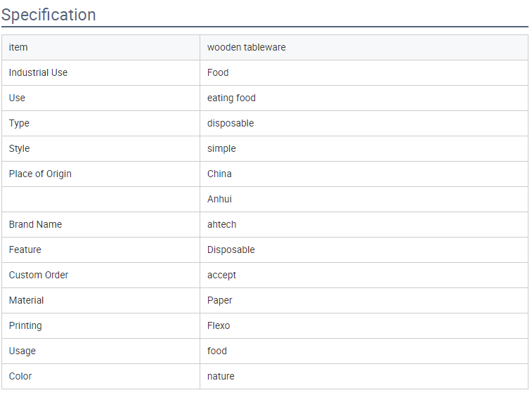Select the 'eating food' value
This screenshot has width=532, height=395.
231,98
